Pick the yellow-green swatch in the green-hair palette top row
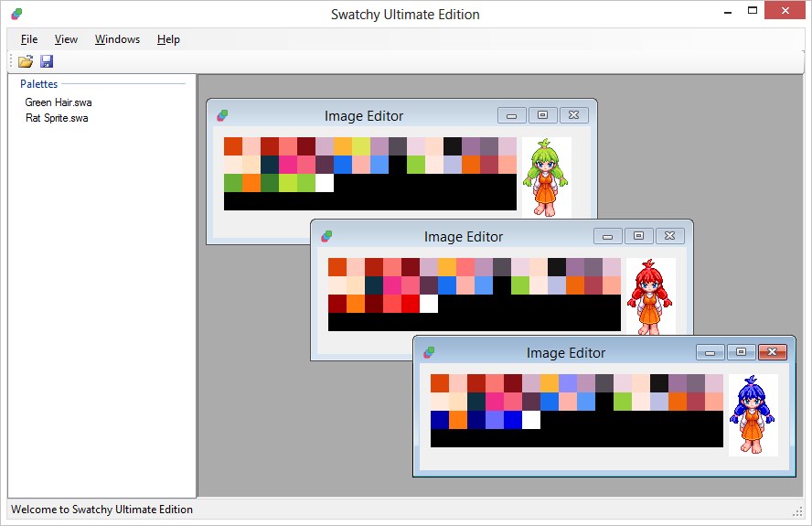The height and width of the screenshot is (526, 812). (361, 146)
